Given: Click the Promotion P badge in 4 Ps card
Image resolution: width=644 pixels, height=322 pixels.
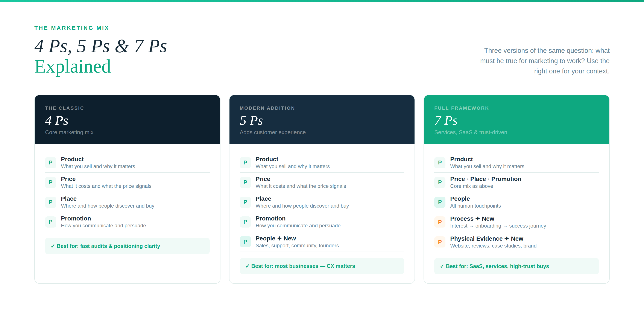Looking at the screenshot, I should [x=50, y=222].
